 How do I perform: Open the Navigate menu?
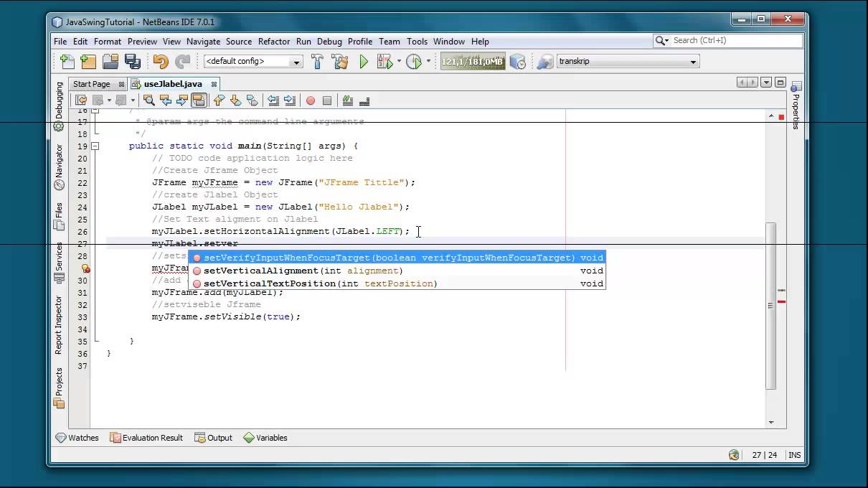[x=203, y=42]
